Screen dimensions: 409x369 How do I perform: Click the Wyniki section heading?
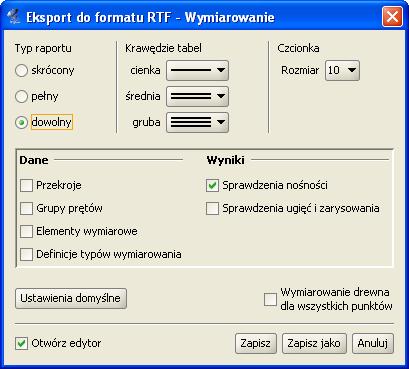(x=226, y=160)
